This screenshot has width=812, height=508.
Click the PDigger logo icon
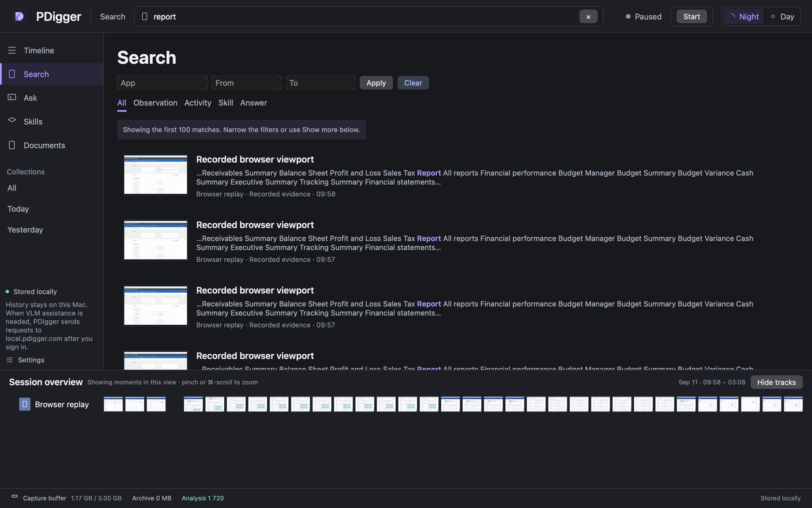[x=19, y=16]
